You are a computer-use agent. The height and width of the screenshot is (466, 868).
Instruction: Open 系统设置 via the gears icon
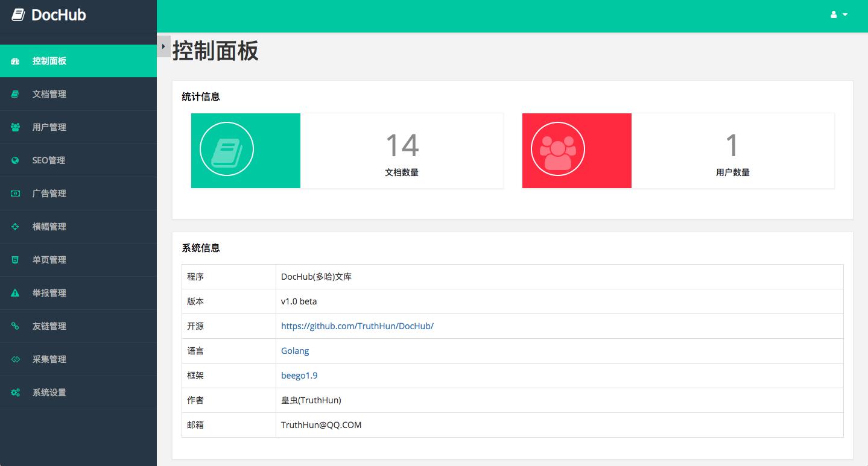(x=15, y=392)
